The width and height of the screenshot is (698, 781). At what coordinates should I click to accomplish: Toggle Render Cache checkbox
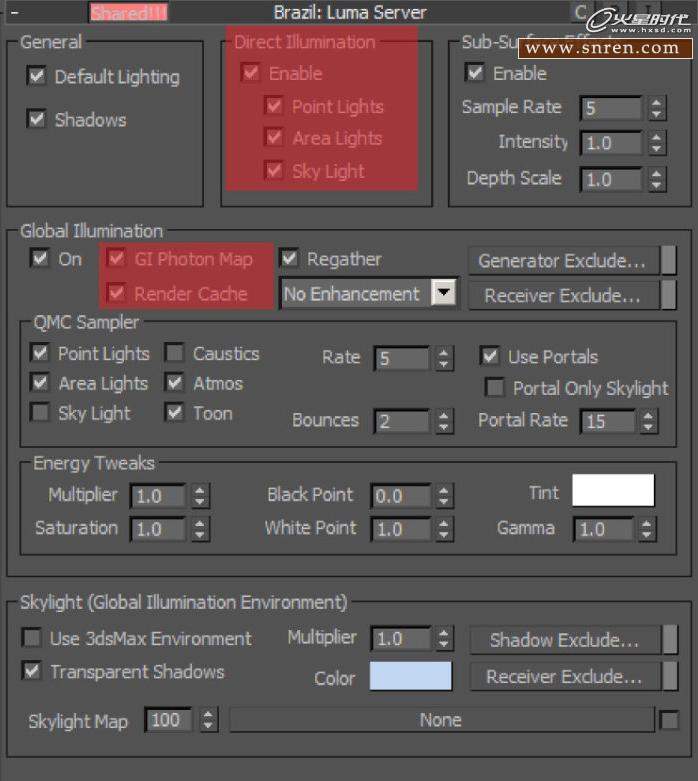(117, 293)
